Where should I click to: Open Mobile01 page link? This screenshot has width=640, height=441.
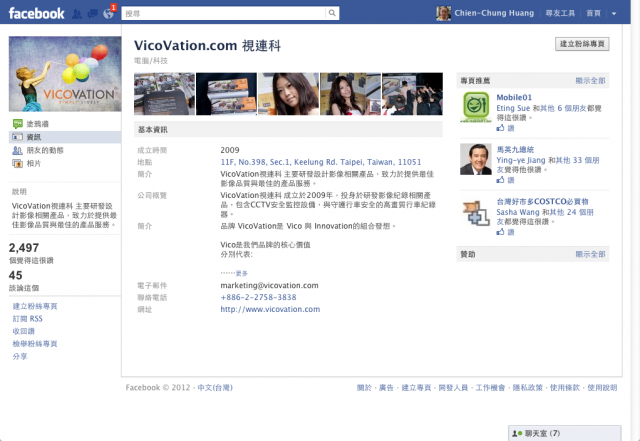click(x=514, y=97)
